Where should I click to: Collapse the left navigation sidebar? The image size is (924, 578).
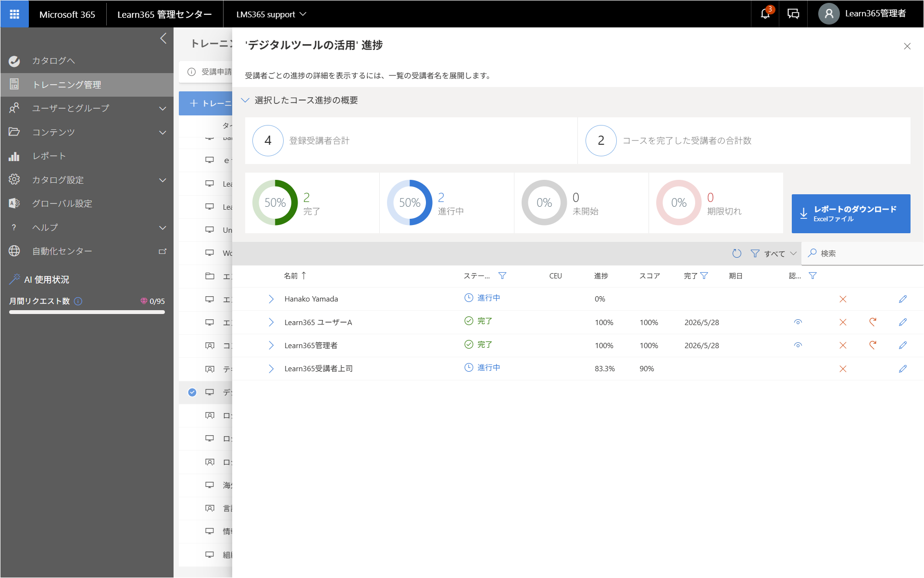pos(163,38)
